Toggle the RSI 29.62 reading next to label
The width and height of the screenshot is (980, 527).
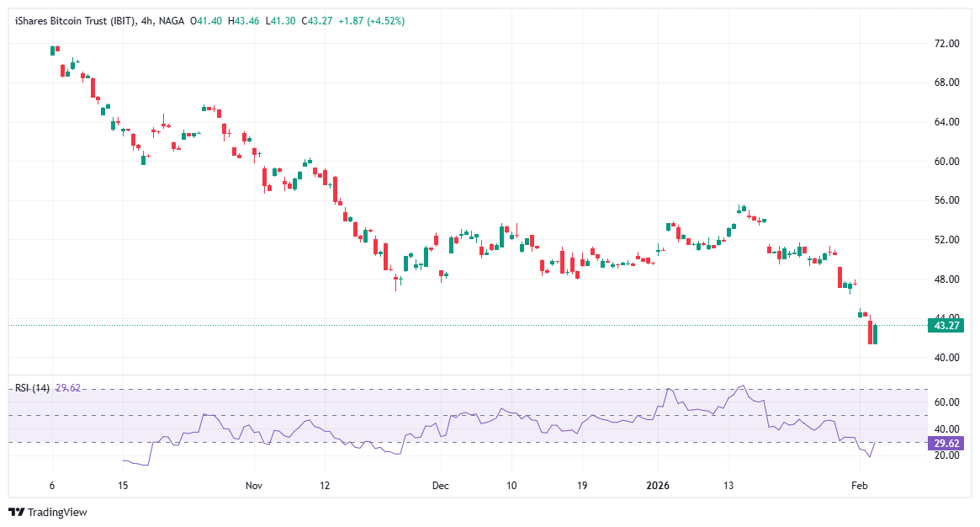click(69, 387)
